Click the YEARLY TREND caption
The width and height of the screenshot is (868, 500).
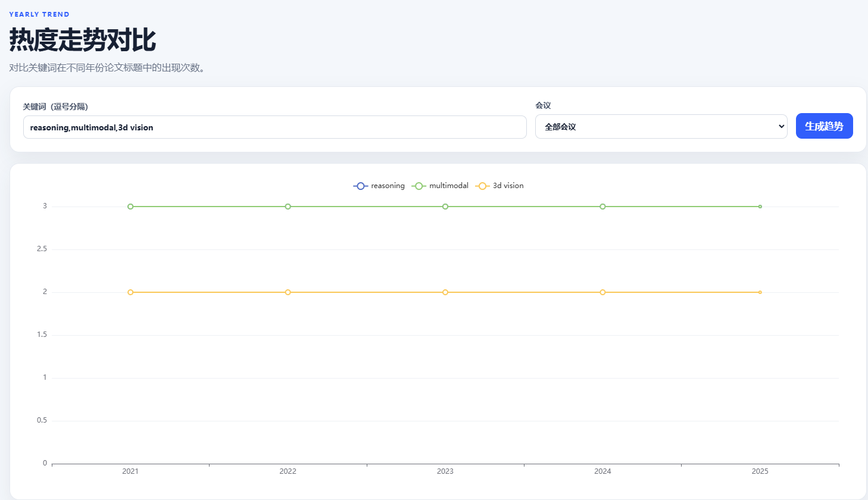point(39,14)
